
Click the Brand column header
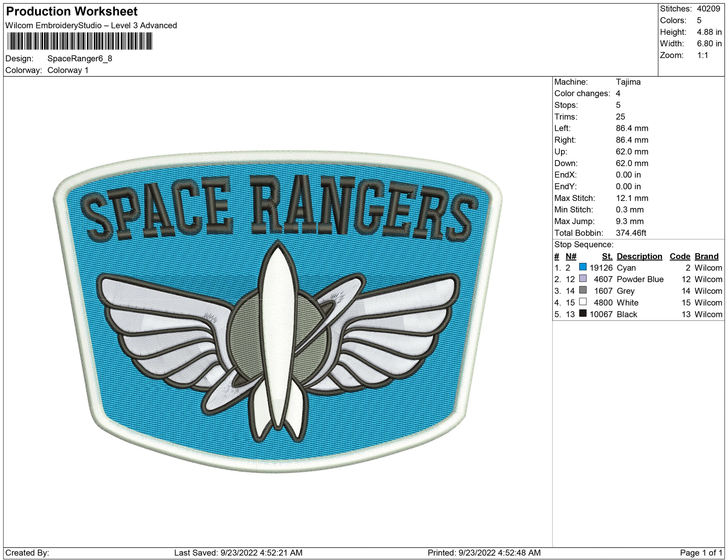pos(706,256)
